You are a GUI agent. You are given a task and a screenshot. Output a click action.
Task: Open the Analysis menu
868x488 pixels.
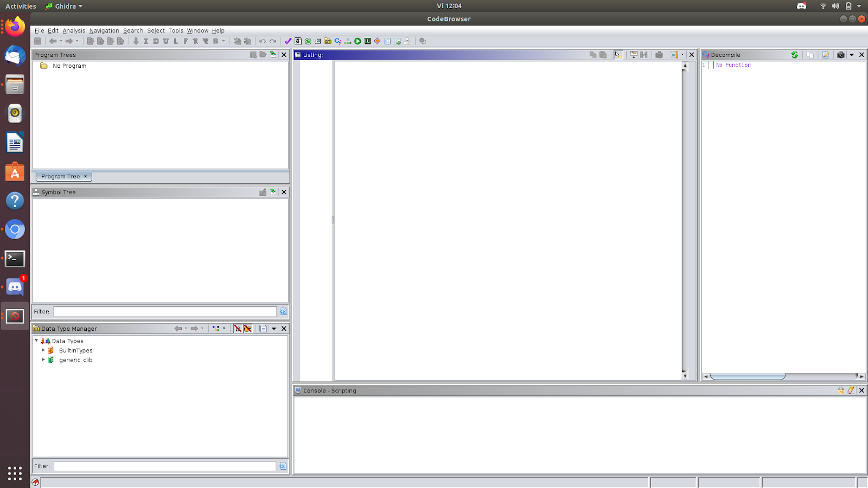coord(74,31)
